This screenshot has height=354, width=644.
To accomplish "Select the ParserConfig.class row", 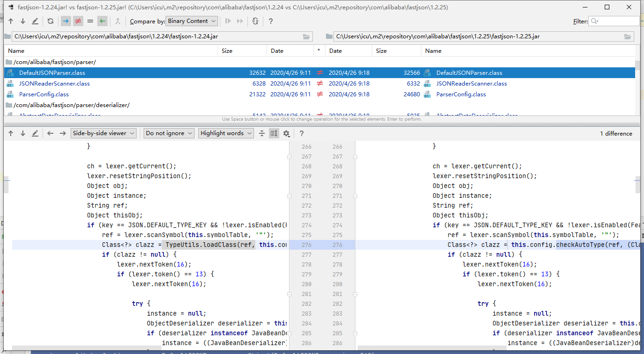I will 319,94.
